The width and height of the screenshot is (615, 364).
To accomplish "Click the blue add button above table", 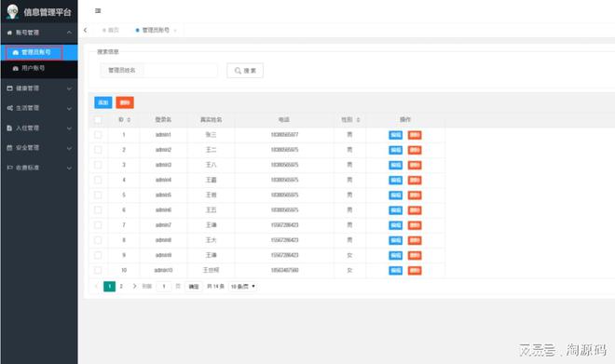I will coord(103,102).
